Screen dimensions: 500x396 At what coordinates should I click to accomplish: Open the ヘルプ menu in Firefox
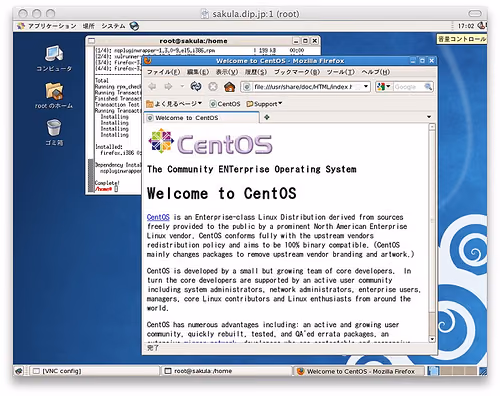[376, 72]
